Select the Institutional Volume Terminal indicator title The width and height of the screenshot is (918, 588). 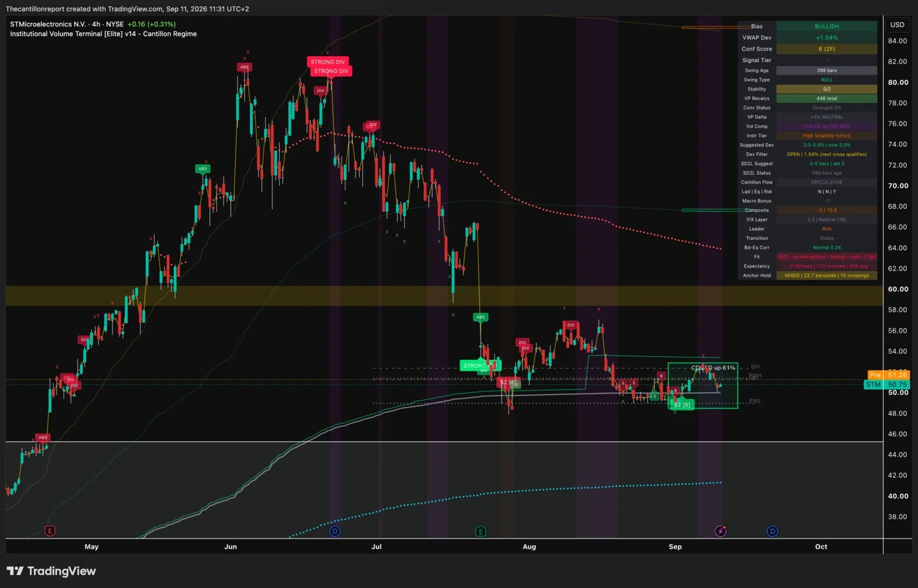(x=103, y=34)
